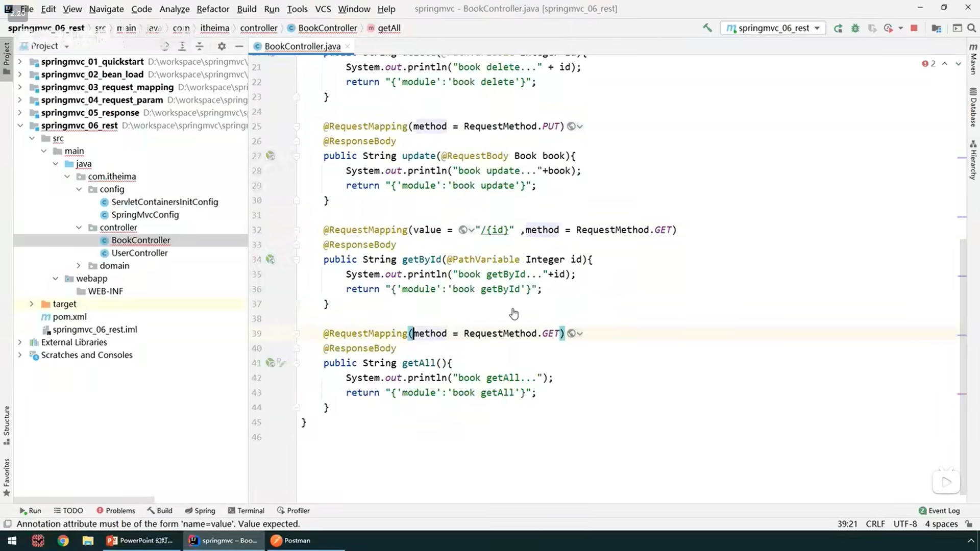The height and width of the screenshot is (551, 980).
Task: Open the Analyze menu
Action: 174,9
